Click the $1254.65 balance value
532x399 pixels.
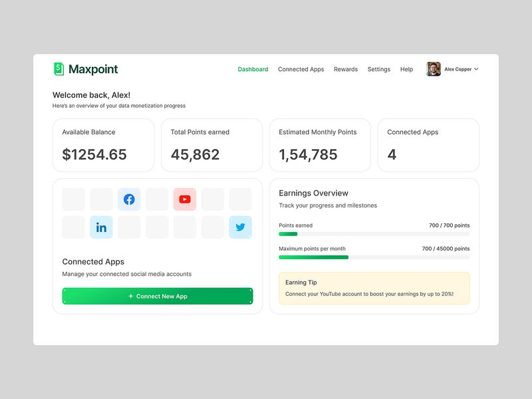tap(94, 155)
